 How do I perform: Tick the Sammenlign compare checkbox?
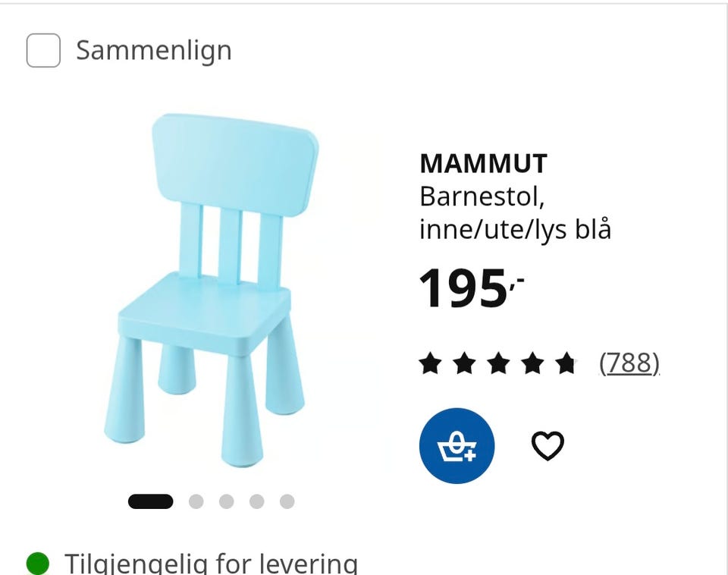[43, 50]
